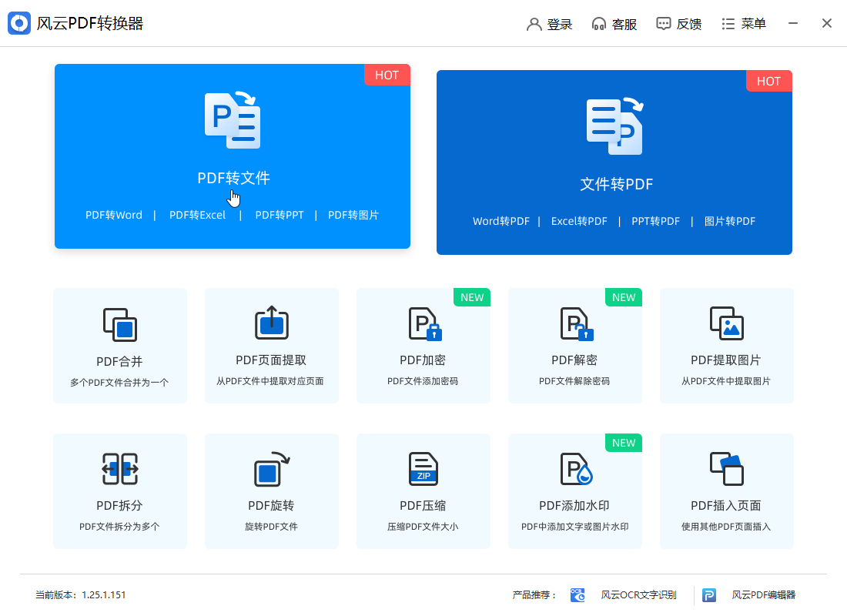
Task: Click the 风云PDF转换器 app logo icon
Action: pos(19,23)
